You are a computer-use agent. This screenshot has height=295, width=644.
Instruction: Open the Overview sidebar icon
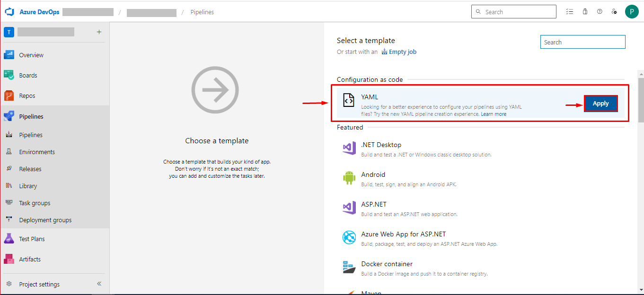tap(9, 55)
